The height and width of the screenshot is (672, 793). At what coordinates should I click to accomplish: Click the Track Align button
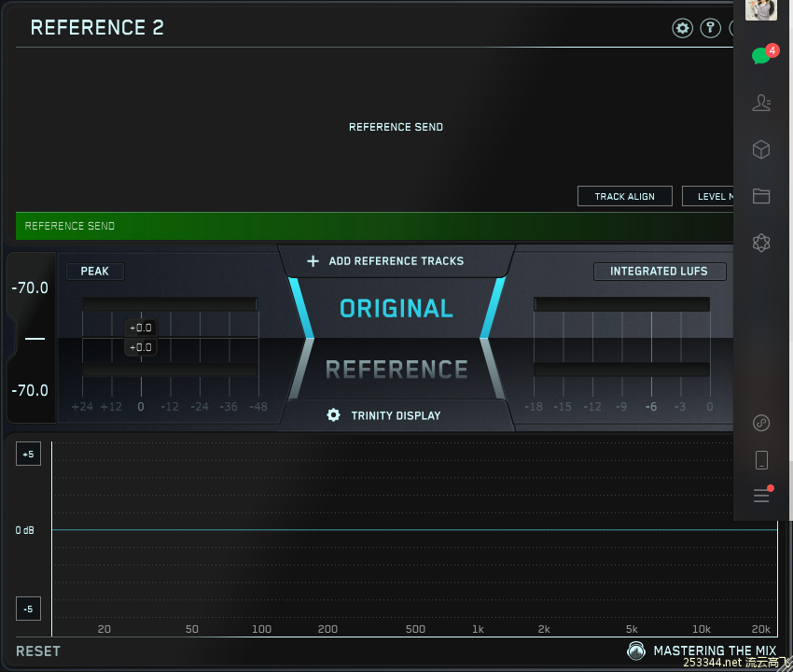625,196
